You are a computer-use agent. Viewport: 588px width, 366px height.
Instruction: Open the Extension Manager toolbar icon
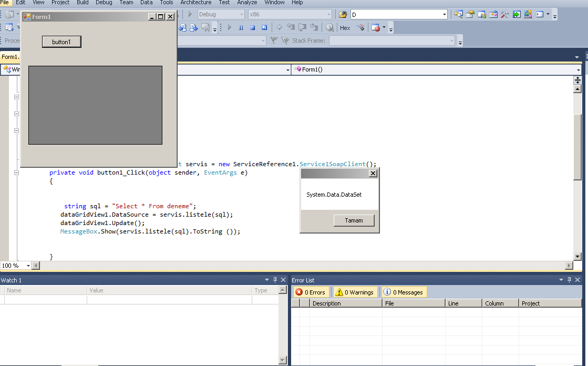point(529,14)
